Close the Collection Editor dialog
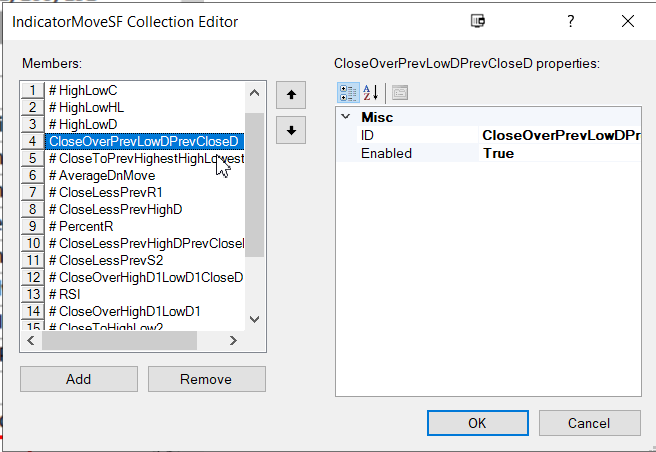 click(627, 21)
